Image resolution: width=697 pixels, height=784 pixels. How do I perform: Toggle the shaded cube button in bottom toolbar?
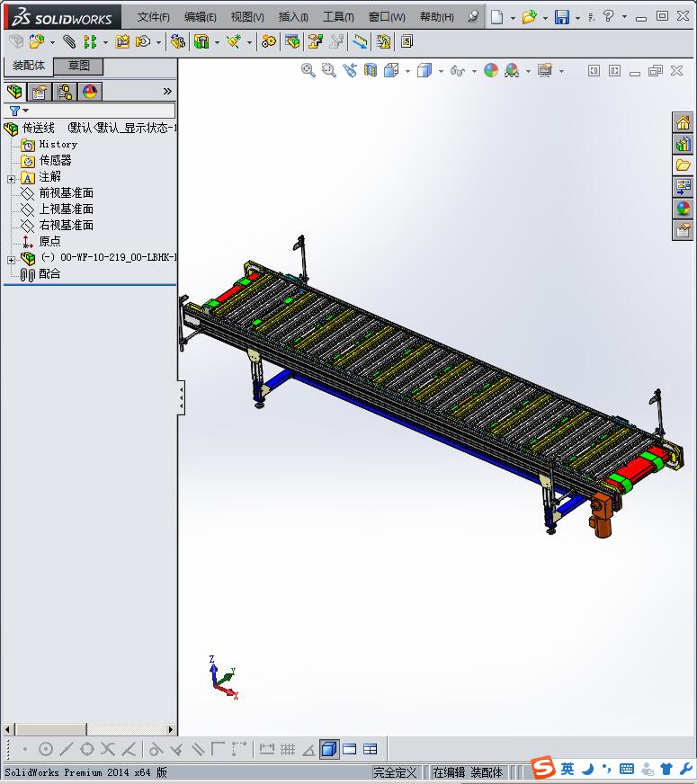(329, 749)
